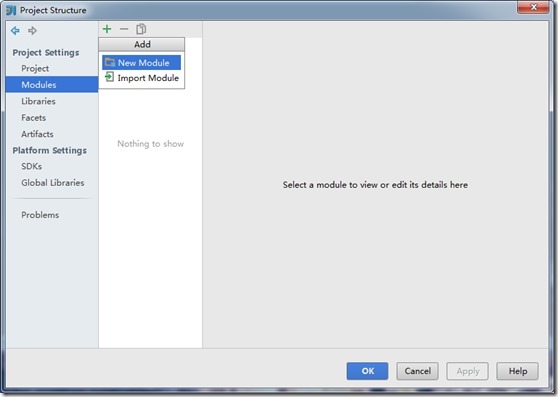Image resolution: width=558 pixels, height=397 pixels.
Task: Click the IntelliJ logo in title bar
Action: pos(11,10)
